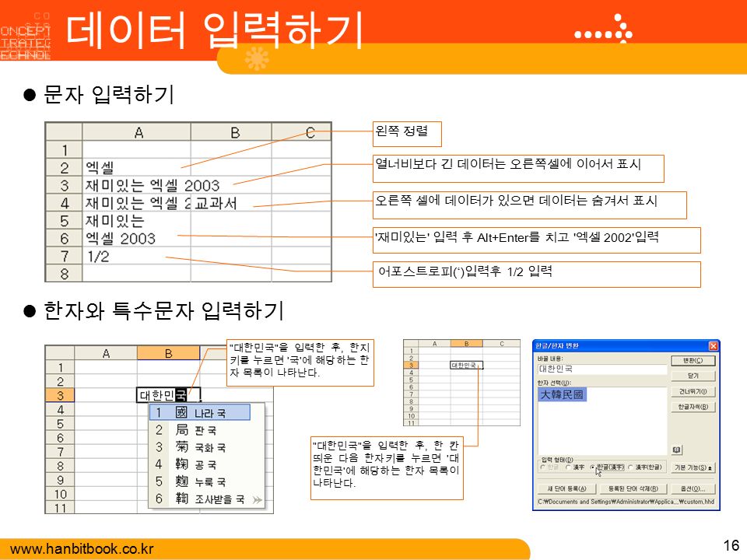The height and width of the screenshot is (560, 747).
Task: Open the dictionary book icon button
Action: tap(676, 450)
